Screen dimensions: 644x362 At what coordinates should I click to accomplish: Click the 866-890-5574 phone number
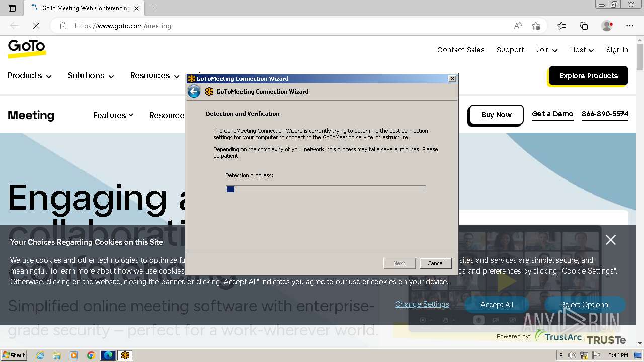coord(605,114)
